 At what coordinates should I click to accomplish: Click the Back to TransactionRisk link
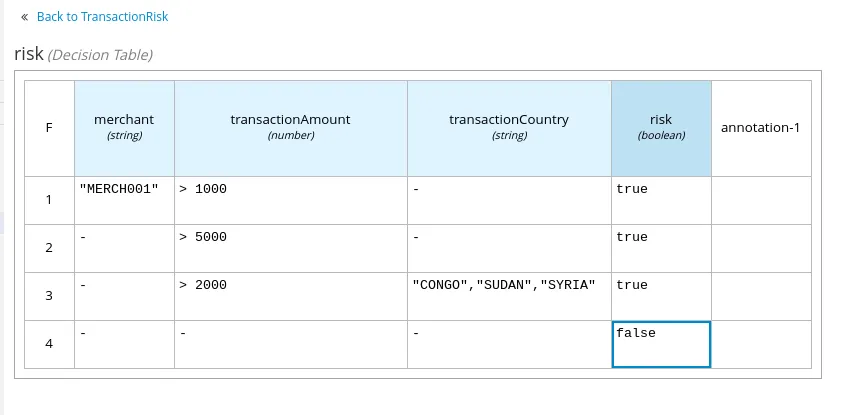point(103,17)
